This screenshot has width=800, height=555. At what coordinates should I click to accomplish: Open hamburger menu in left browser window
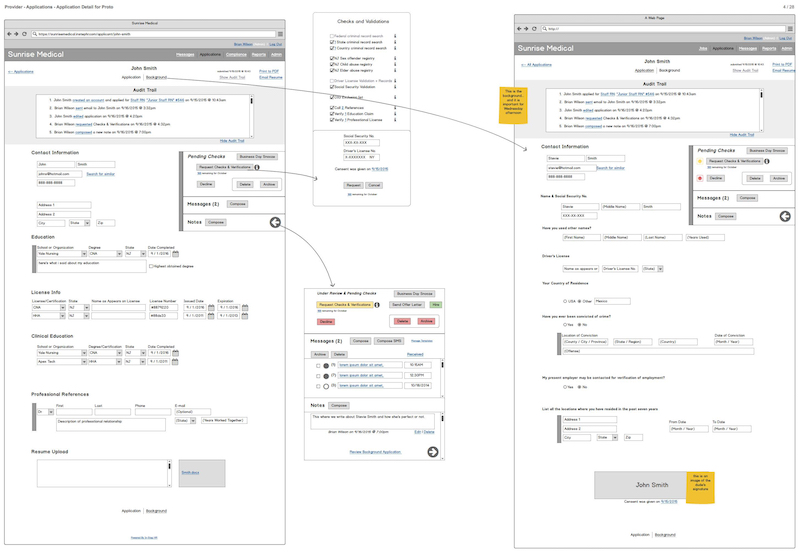[280, 34]
